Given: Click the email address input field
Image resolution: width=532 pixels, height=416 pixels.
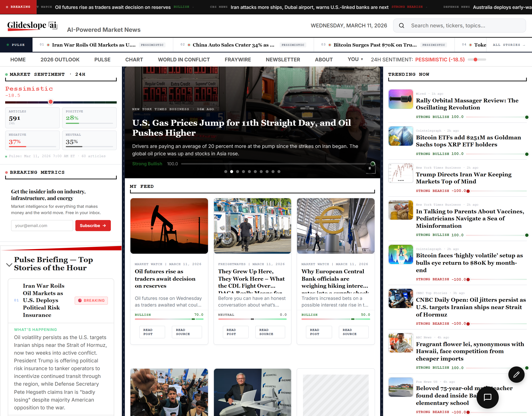Looking at the screenshot, I should [42, 226].
